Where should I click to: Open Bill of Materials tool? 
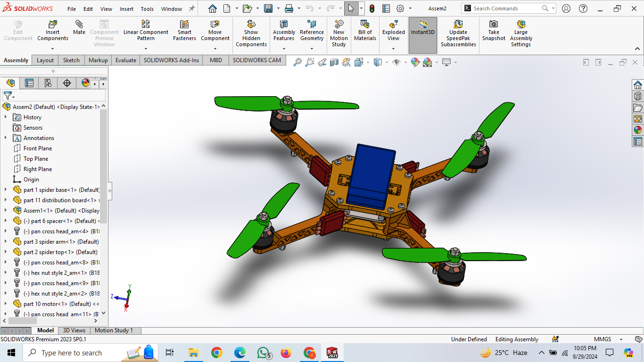(x=365, y=30)
